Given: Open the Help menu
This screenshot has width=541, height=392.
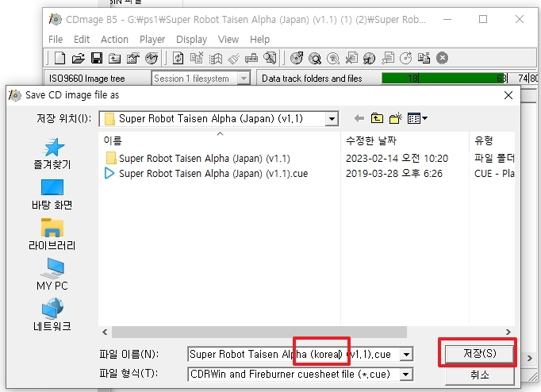Looking at the screenshot, I should (x=260, y=40).
